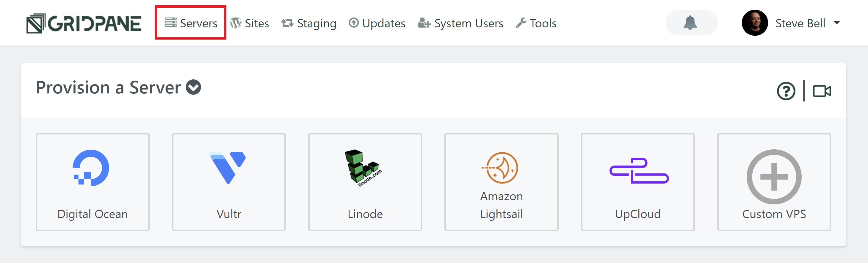The image size is (868, 263).
Task: Open the help question mark icon
Action: [786, 91]
